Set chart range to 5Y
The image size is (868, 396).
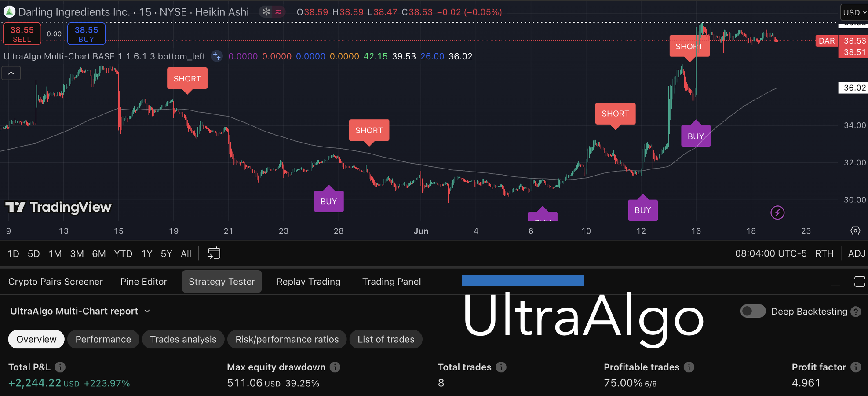[167, 253]
